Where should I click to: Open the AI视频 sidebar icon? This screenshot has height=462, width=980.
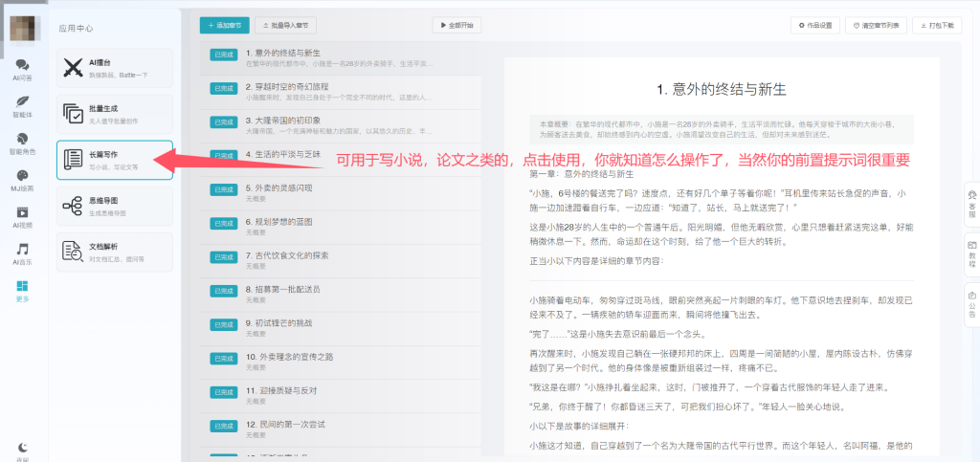pyautogui.click(x=22, y=214)
